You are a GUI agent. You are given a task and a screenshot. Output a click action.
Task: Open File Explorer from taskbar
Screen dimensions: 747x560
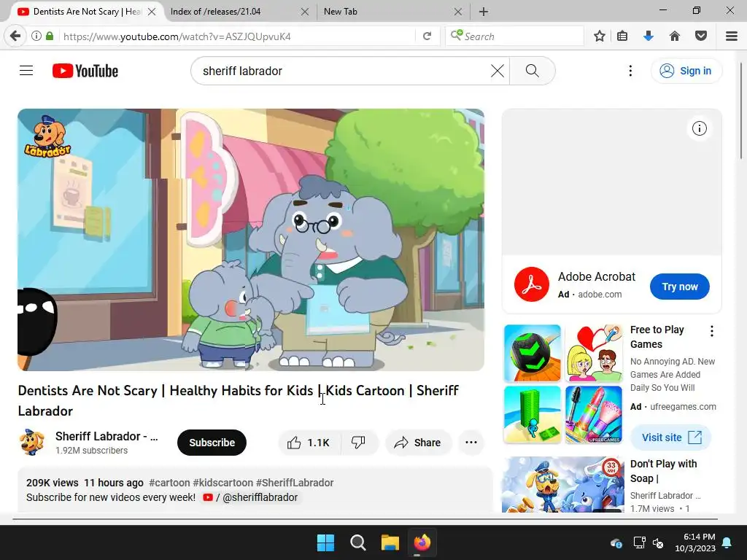(x=390, y=542)
